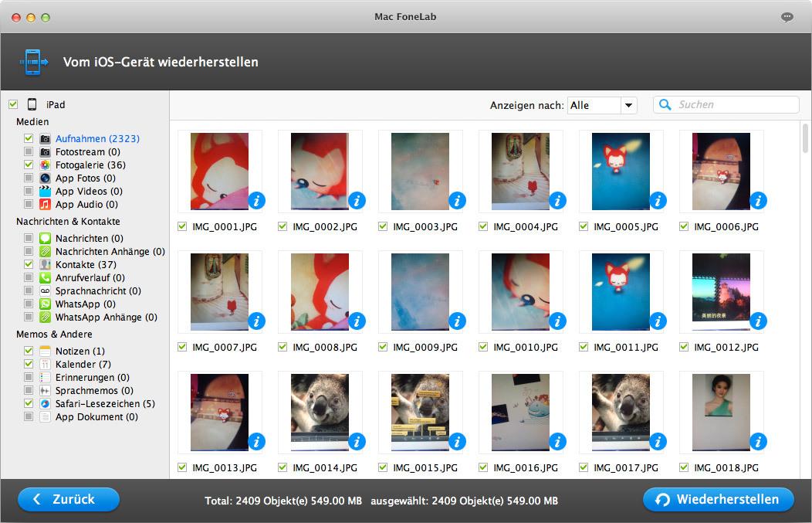Click the iPad device icon
The image size is (812, 523).
(32, 104)
